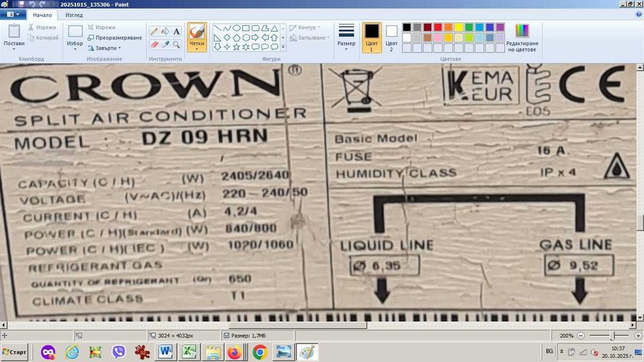The image size is (644, 362).
Task: Choose the Up arrow shape
Action: (x=274, y=38)
